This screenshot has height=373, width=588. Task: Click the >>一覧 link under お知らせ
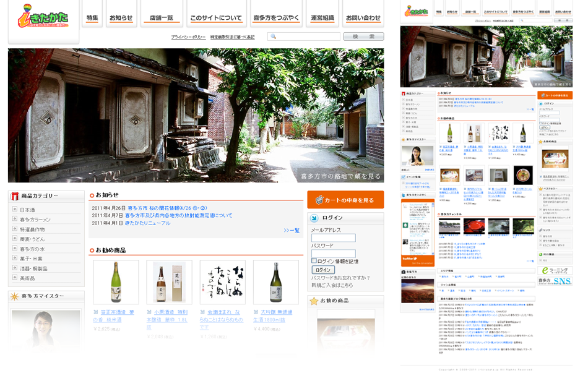(x=292, y=231)
